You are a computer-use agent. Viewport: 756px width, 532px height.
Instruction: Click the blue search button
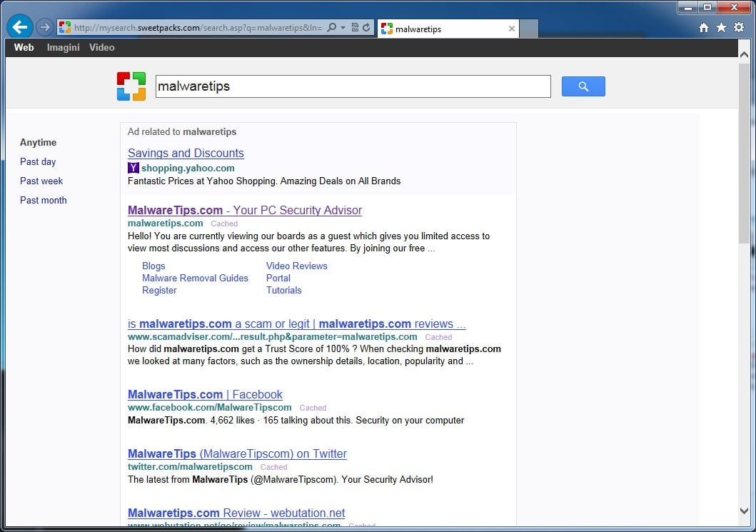tap(583, 86)
